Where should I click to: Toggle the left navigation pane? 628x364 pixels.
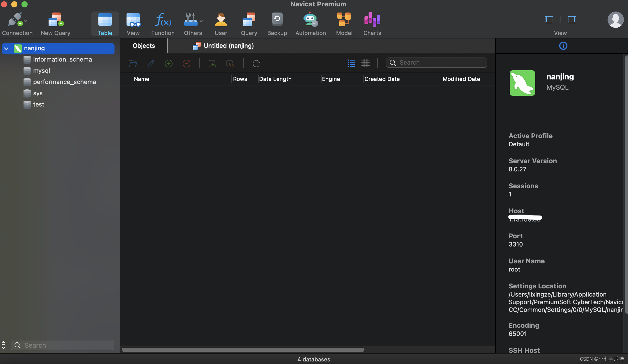click(x=549, y=20)
